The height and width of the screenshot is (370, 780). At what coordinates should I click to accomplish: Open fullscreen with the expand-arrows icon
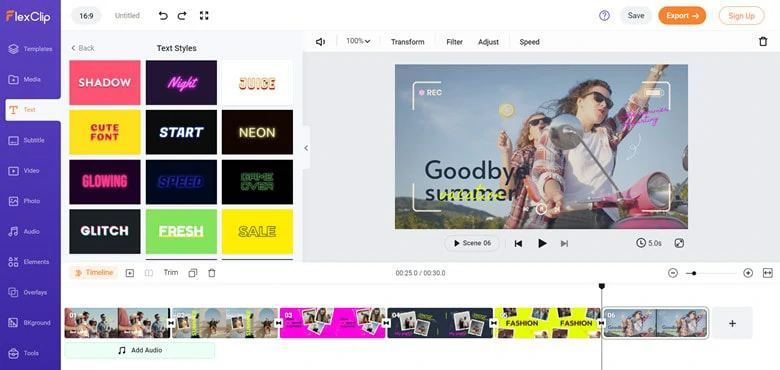click(x=204, y=15)
